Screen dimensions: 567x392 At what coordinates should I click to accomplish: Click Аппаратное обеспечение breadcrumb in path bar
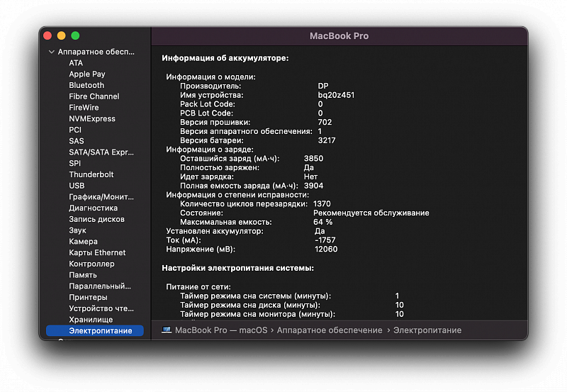tap(329, 330)
